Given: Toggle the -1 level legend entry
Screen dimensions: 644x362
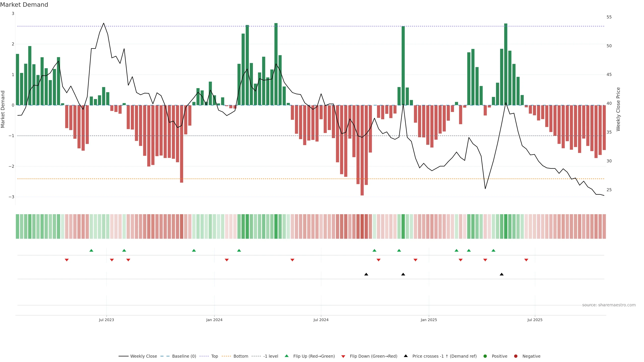Looking at the screenshot, I should [x=271, y=356].
